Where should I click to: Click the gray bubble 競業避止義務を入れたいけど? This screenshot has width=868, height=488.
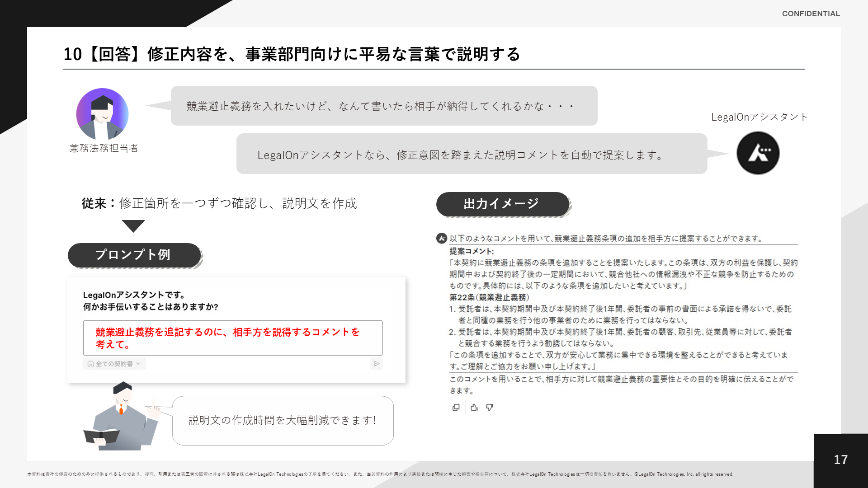pos(383,106)
